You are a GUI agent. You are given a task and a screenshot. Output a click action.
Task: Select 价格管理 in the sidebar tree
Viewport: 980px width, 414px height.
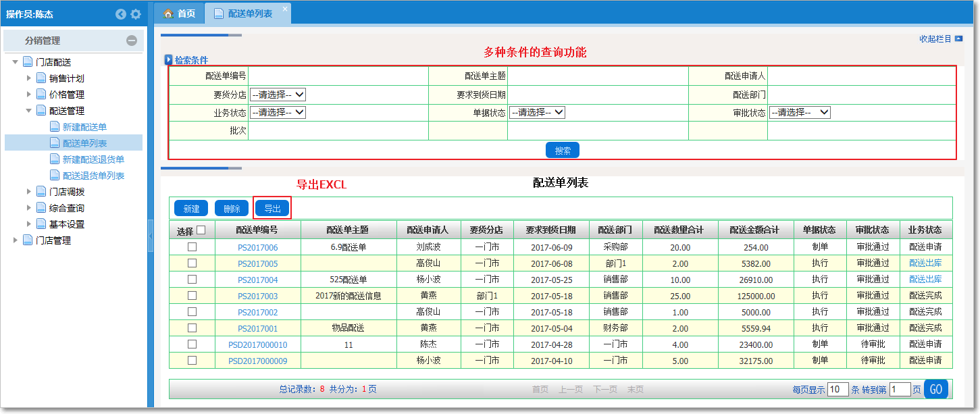click(x=65, y=94)
